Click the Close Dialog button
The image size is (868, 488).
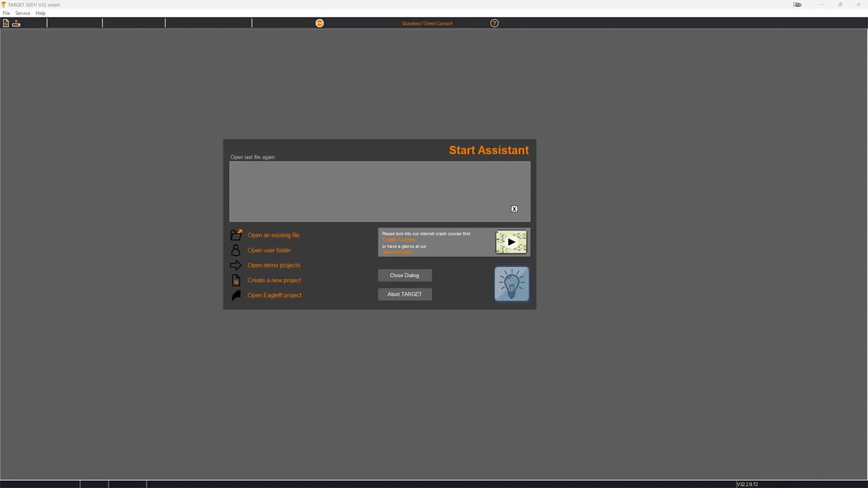pos(405,275)
